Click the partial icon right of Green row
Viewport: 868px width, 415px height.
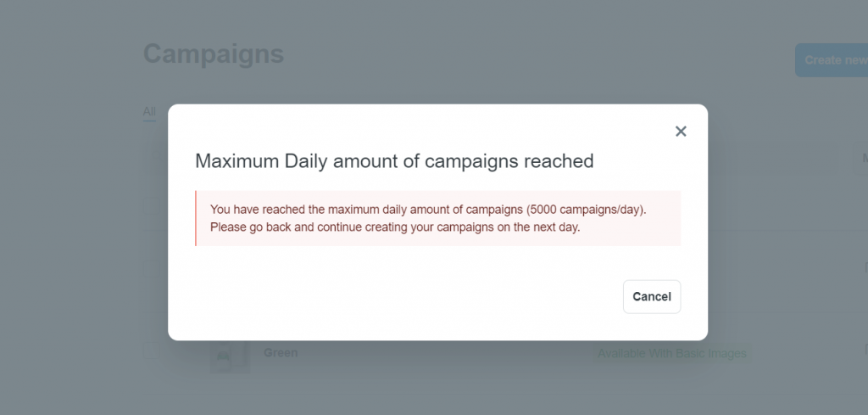click(x=865, y=350)
